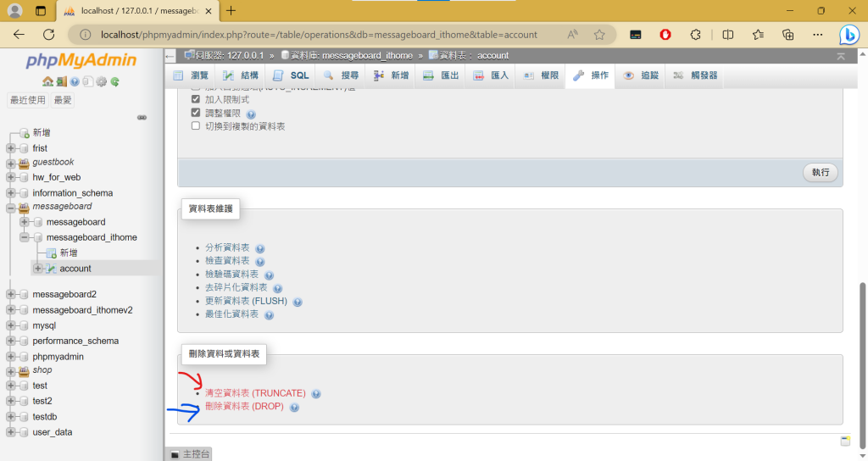The height and width of the screenshot is (461, 868).
Task: Collapse the top breadcrumb bar with the arrows icon
Action: coord(841,56)
